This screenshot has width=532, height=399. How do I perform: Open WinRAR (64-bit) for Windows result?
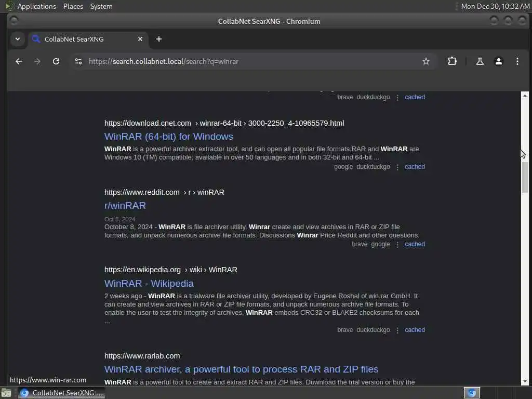(x=169, y=137)
